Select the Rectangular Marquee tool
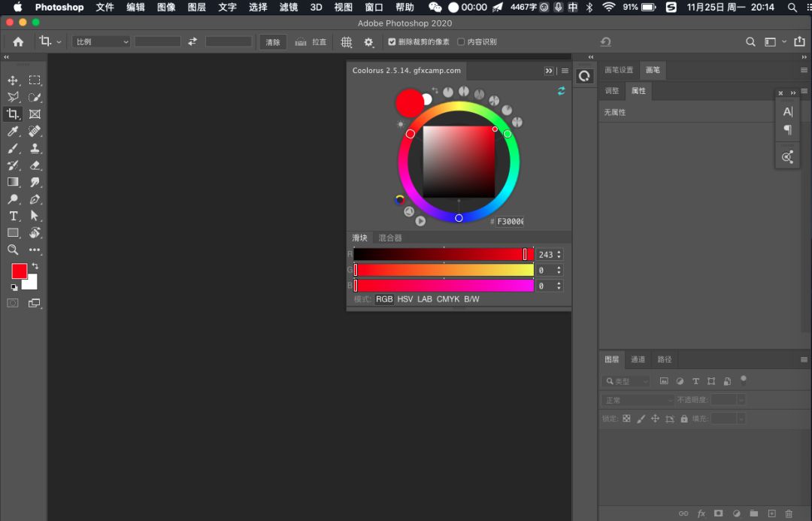This screenshot has height=521, width=812. 35,80
